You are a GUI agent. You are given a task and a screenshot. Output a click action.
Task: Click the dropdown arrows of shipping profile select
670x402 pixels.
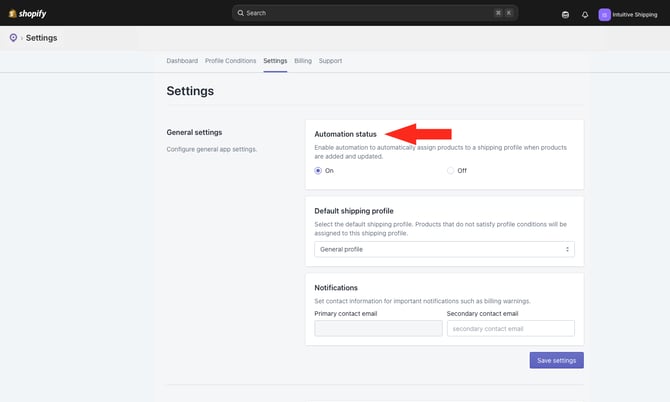[567, 249]
